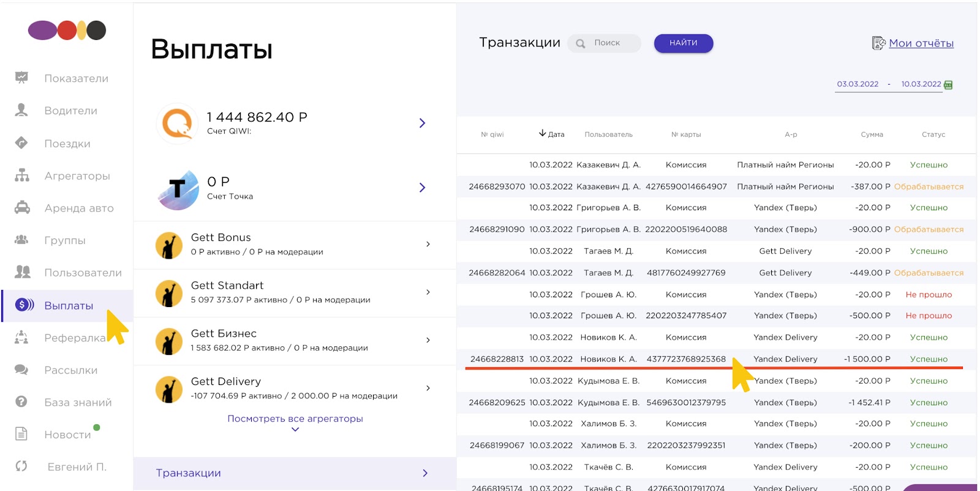
Task: Select the Пользователи menu item
Action: point(83,273)
